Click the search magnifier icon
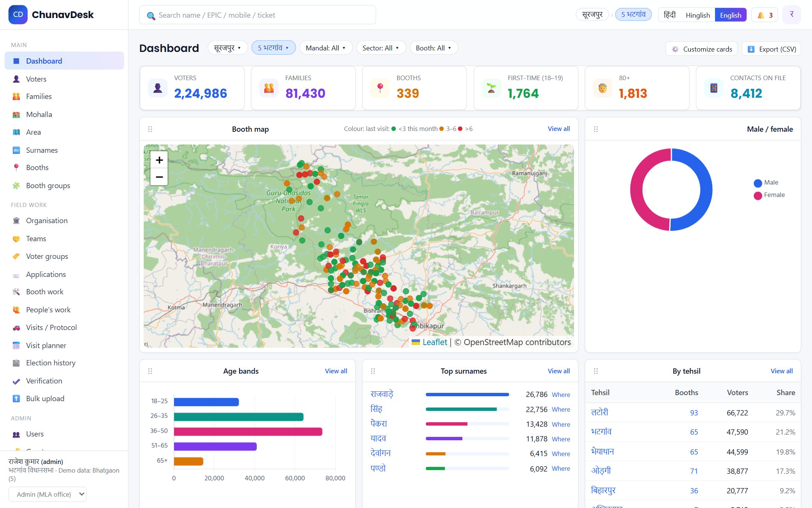This screenshot has height=508, width=812. click(x=151, y=16)
